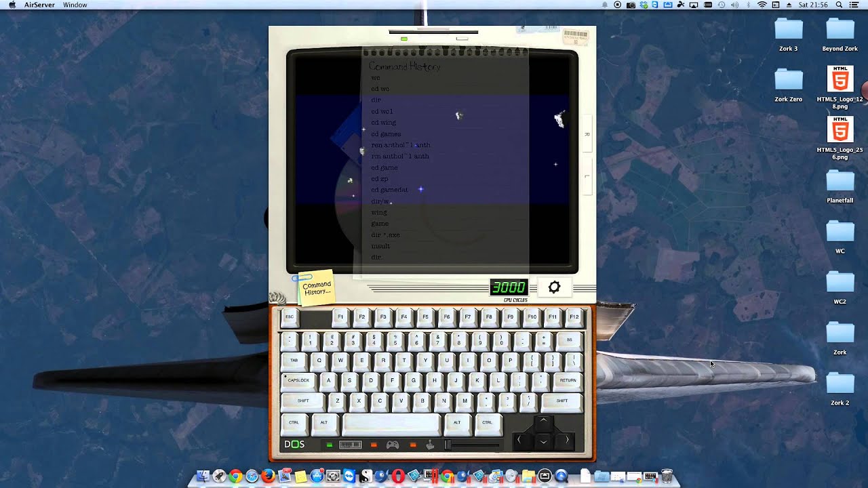Open the Command History sticky note
The width and height of the screenshot is (868, 488).
coord(316,287)
